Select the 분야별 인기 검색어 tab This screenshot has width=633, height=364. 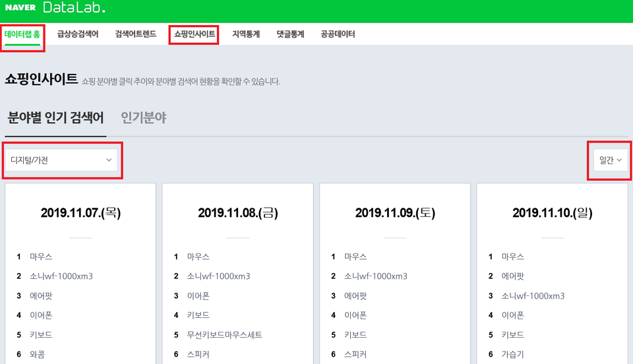click(x=55, y=117)
